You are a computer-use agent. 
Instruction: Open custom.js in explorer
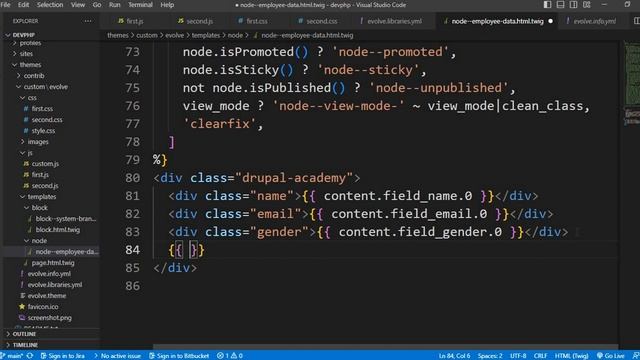[x=45, y=164]
